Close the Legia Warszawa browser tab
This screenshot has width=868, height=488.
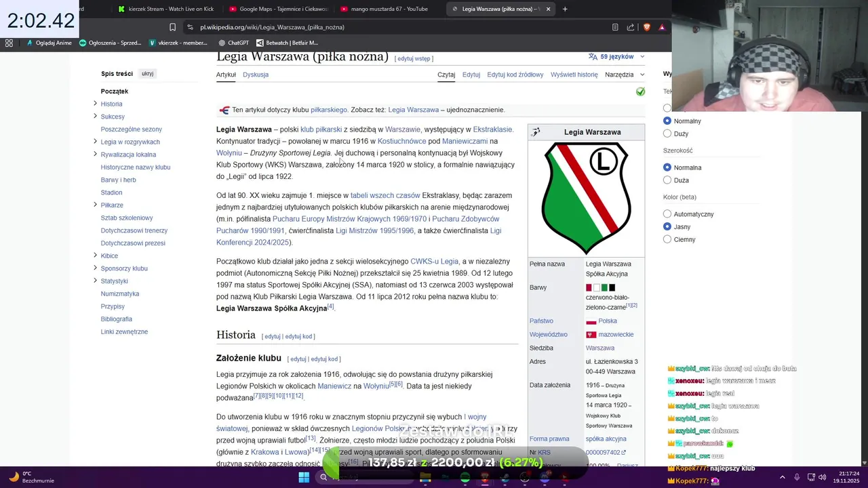(x=548, y=9)
